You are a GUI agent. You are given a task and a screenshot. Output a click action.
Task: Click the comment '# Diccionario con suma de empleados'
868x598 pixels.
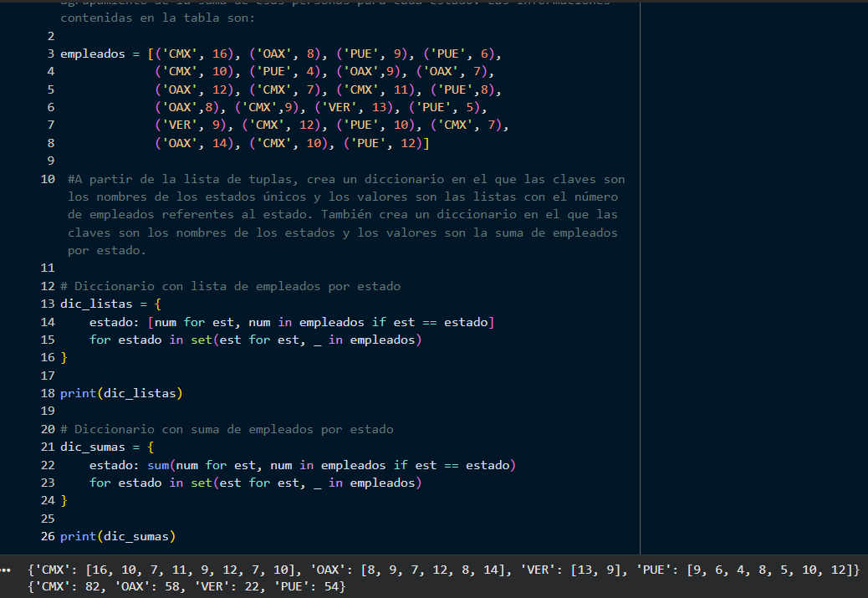pyautogui.click(x=227, y=429)
